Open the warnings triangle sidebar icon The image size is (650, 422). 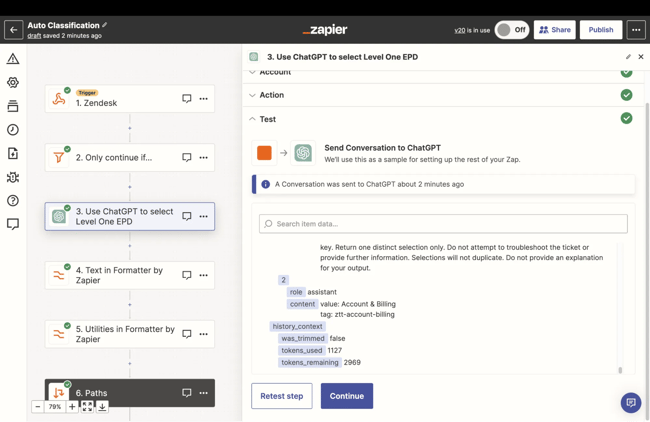click(x=13, y=59)
